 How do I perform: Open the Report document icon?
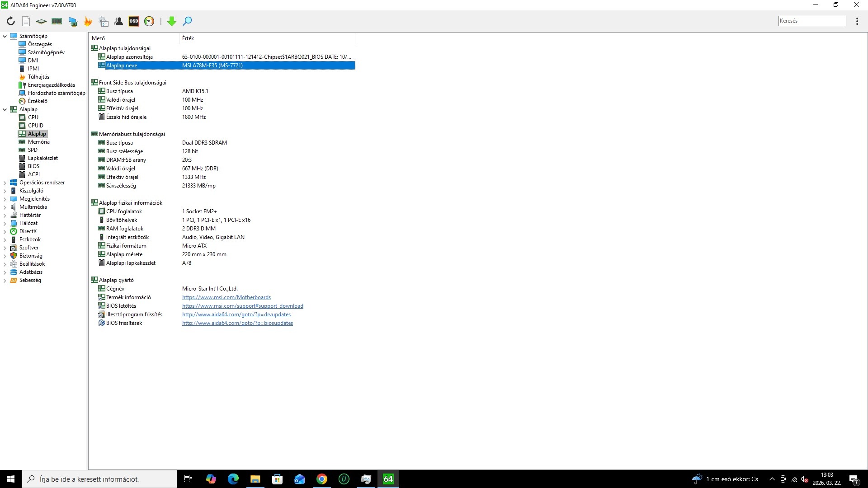(x=26, y=21)
